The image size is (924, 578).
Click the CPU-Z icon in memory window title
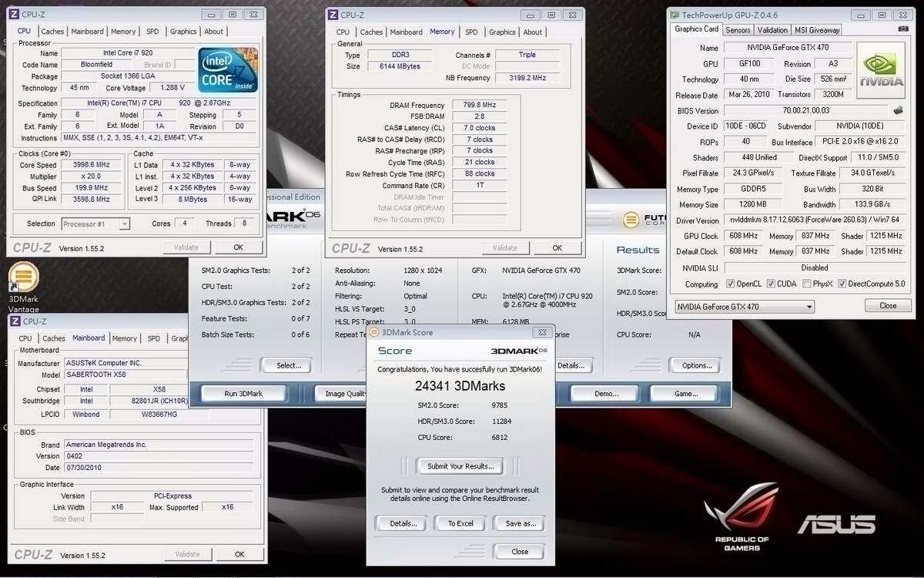[x=332, y=14]
